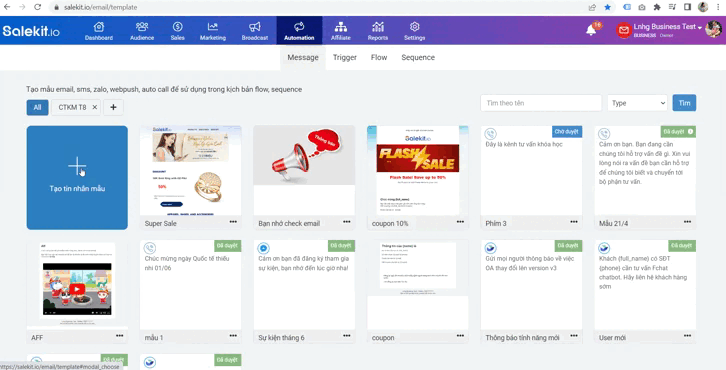Image resolution: width=726 pixels, height=370 pixels.
Task: Open the Reports graph icon
Action: click(378, 27)
